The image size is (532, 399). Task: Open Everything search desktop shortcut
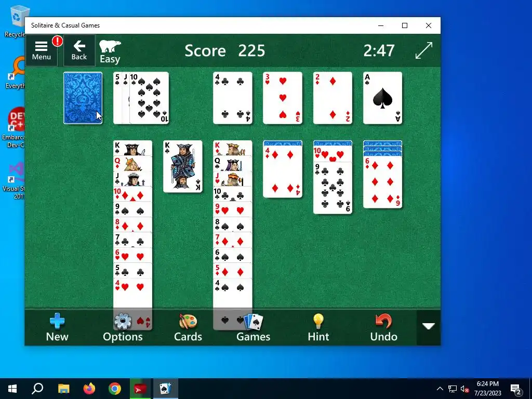pos(16,73)
